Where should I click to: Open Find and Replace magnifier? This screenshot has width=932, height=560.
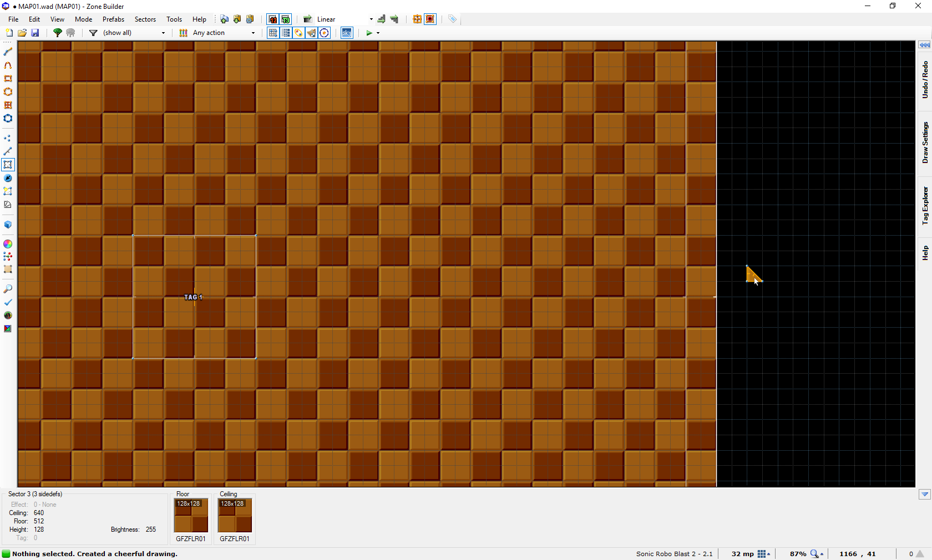tap(8, 289)
